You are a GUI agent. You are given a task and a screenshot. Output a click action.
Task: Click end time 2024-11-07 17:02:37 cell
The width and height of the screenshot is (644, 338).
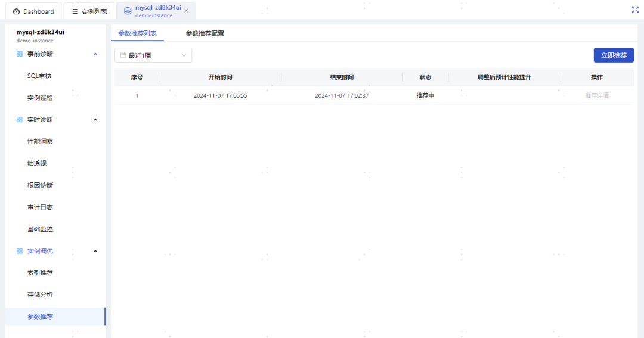pos(342,95)
